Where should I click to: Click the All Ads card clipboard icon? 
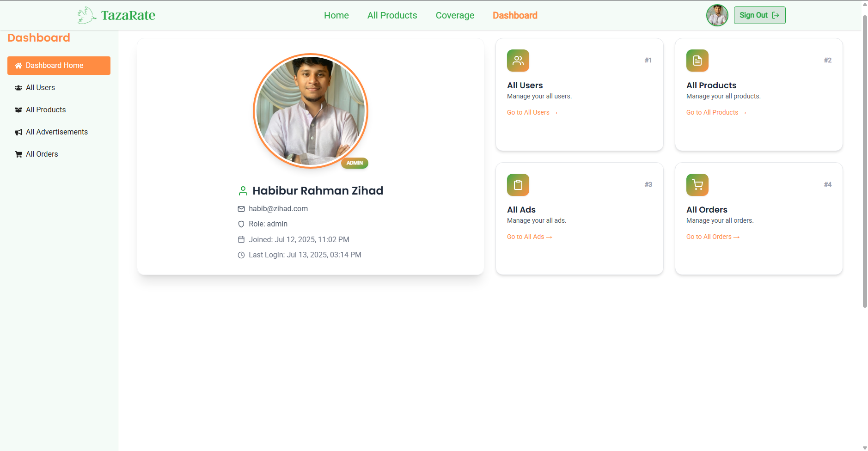click(518, 185)
